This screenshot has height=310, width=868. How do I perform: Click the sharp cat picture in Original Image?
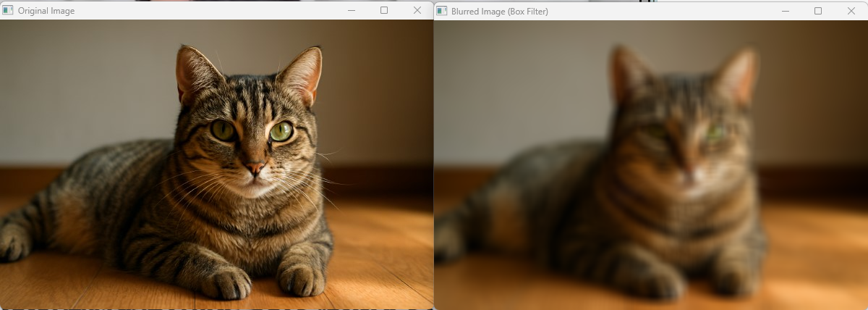216,165
